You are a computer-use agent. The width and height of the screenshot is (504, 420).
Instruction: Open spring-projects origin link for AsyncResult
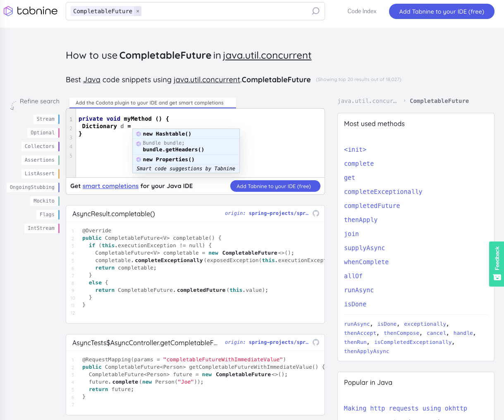pyautogui.click(x=279, y=213)
